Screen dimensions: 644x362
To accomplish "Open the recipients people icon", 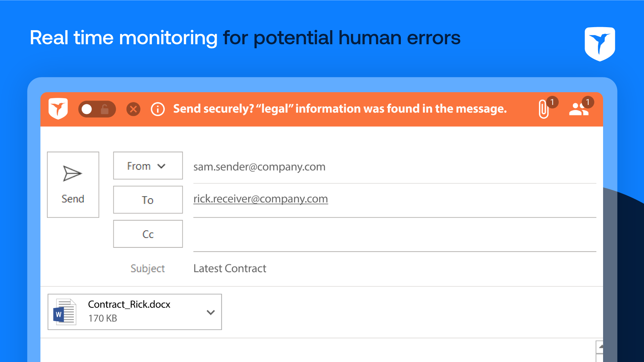I will point(579,109).
